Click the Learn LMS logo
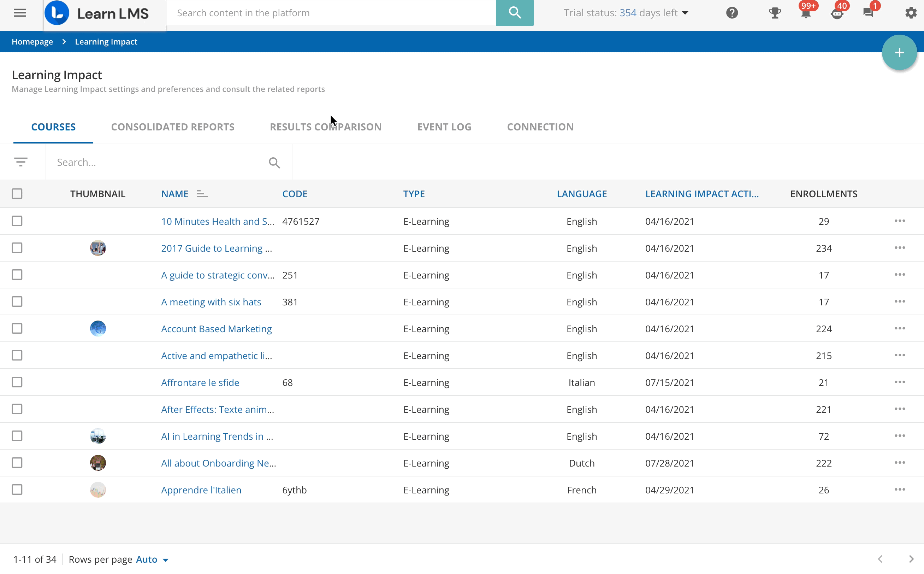 point(97,13)
